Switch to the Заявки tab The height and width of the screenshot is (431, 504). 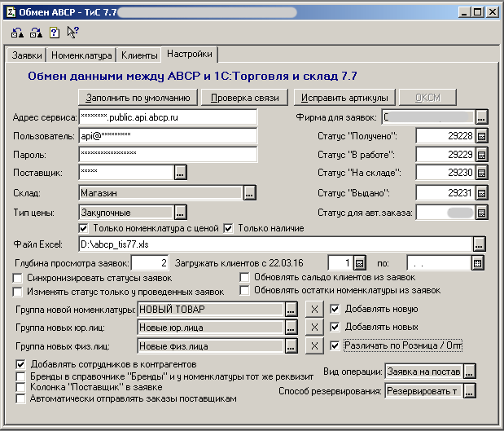[x=27, y=55]
